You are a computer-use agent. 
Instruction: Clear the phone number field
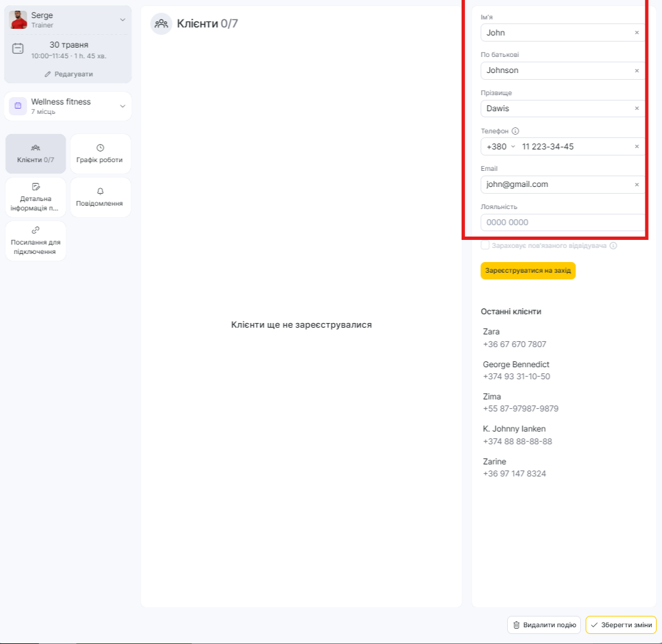(637, 147)
